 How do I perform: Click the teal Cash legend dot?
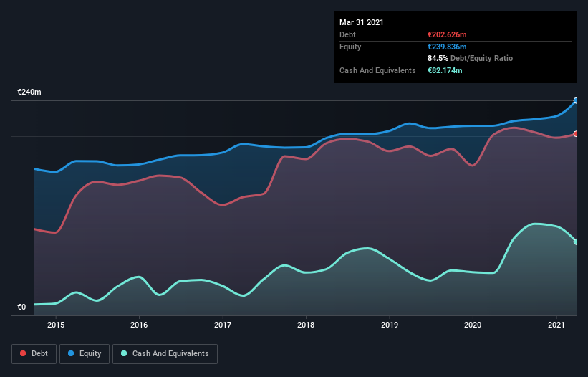(x=124, y=353)
